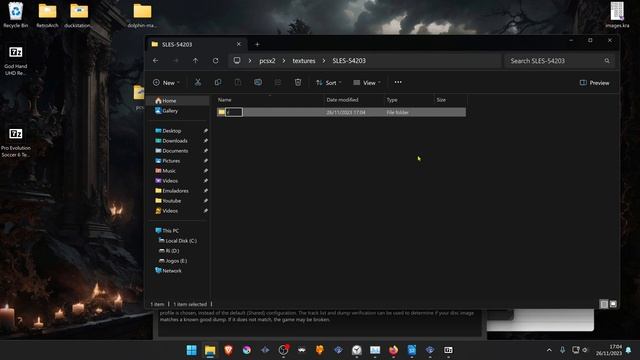Toggle the Preview pane
The image size is (640, 360).
(x=594, y=83)
